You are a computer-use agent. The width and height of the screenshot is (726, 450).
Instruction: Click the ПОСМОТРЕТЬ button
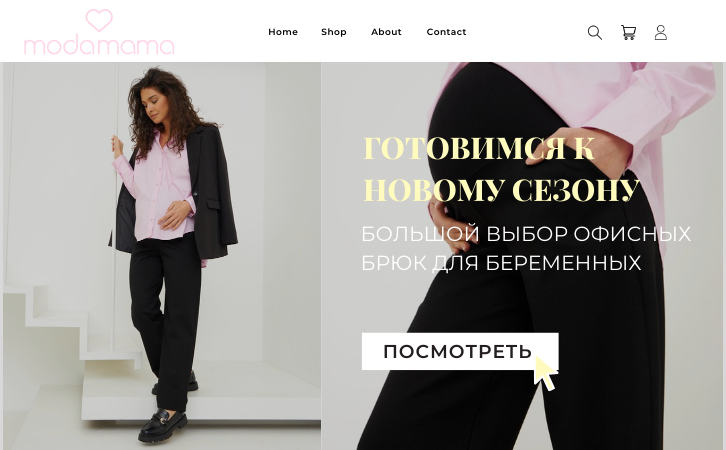click(x=460, y=351)
